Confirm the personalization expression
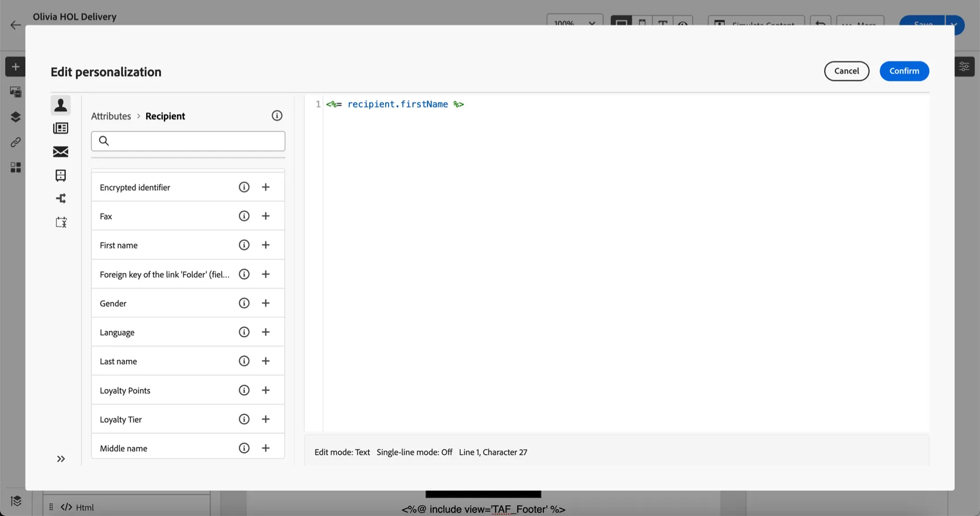This screenshot has height=516, width=980. click(x=904, y=71)
